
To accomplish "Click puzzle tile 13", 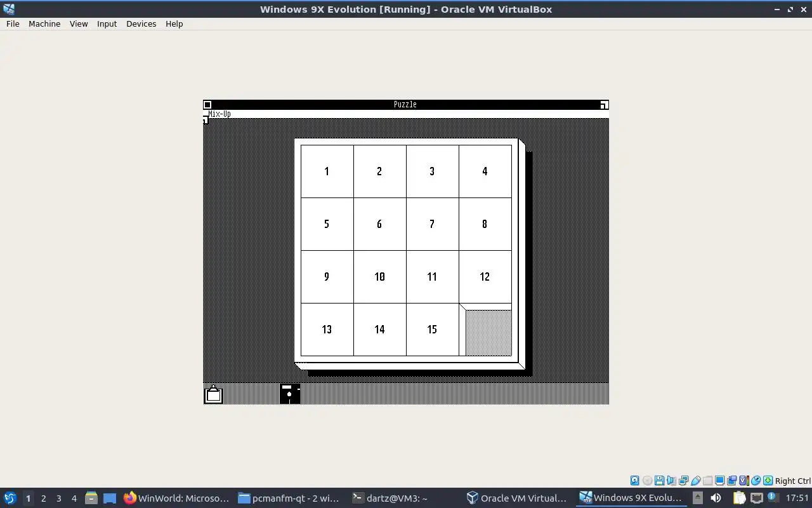I will pyautogui.click(x=327, y=330).
